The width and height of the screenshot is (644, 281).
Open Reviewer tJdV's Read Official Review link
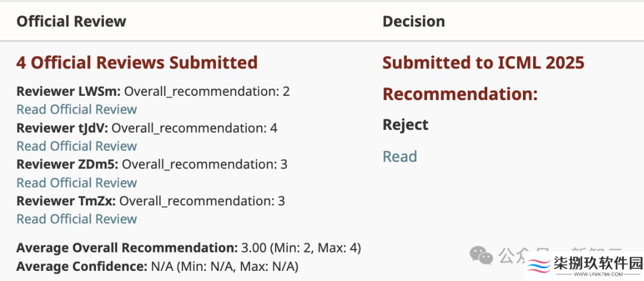[x=76, y=146]
